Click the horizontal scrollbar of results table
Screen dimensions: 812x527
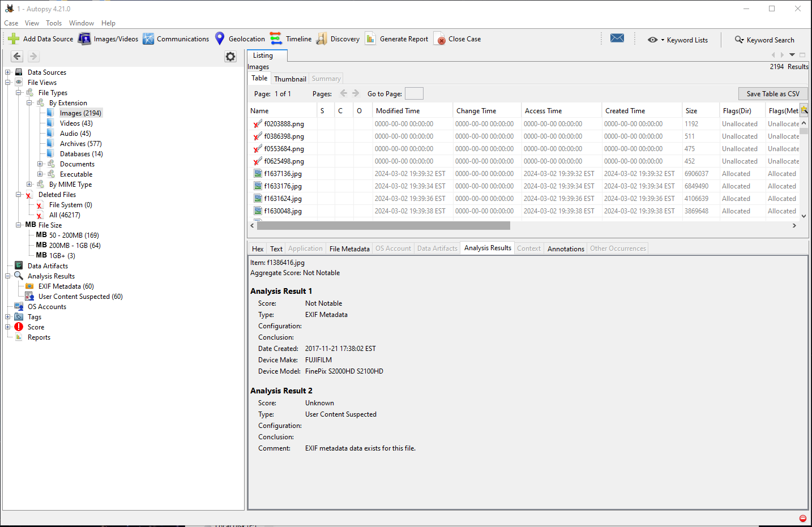[383, 225]
